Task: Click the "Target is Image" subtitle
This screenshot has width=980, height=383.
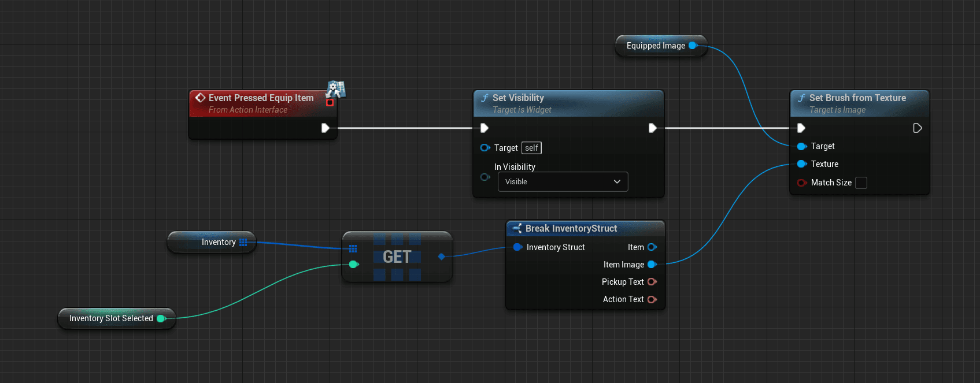Action: 837,110
